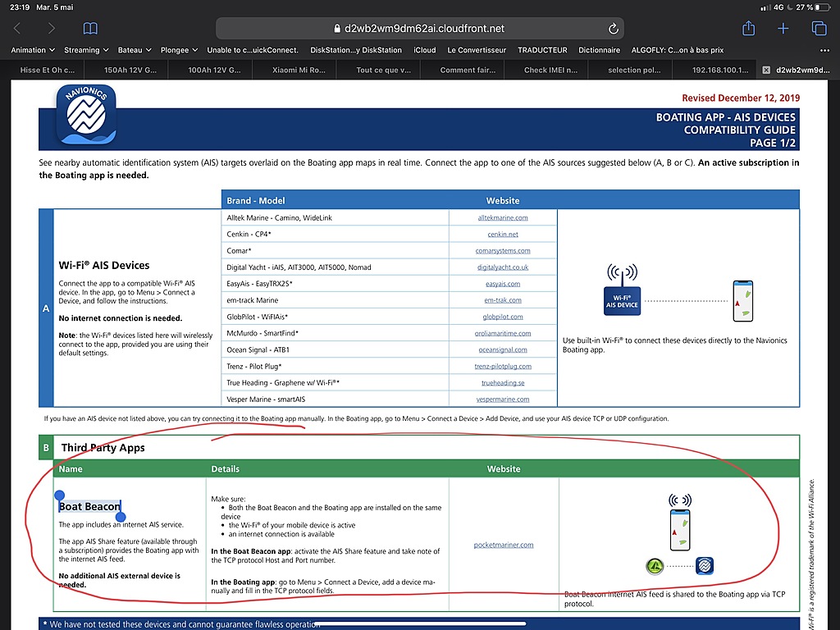Open the trueheading.se link
The height and width of the screenshot is (630, 840).
tap(503, 383)
